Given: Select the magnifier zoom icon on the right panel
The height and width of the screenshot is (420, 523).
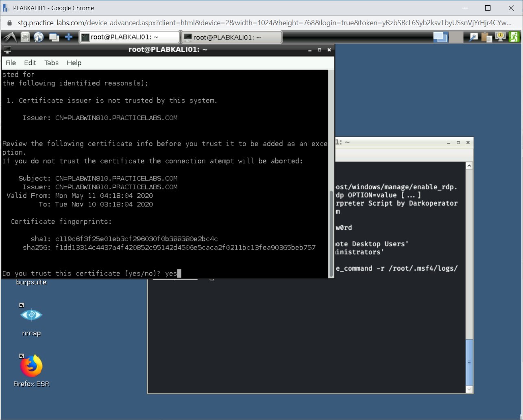Looking at the screenshot, I should coord(473,37).
